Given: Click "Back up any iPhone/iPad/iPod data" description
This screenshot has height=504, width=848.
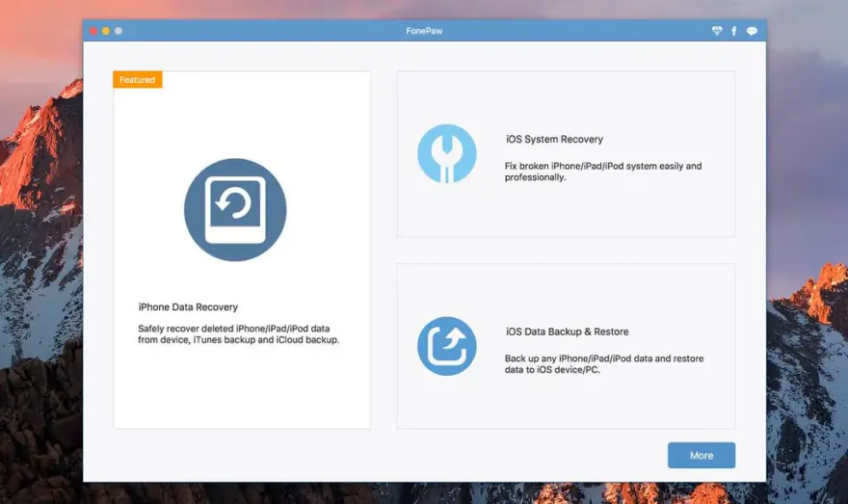Looking at the screenshot, I should [604, 364].
